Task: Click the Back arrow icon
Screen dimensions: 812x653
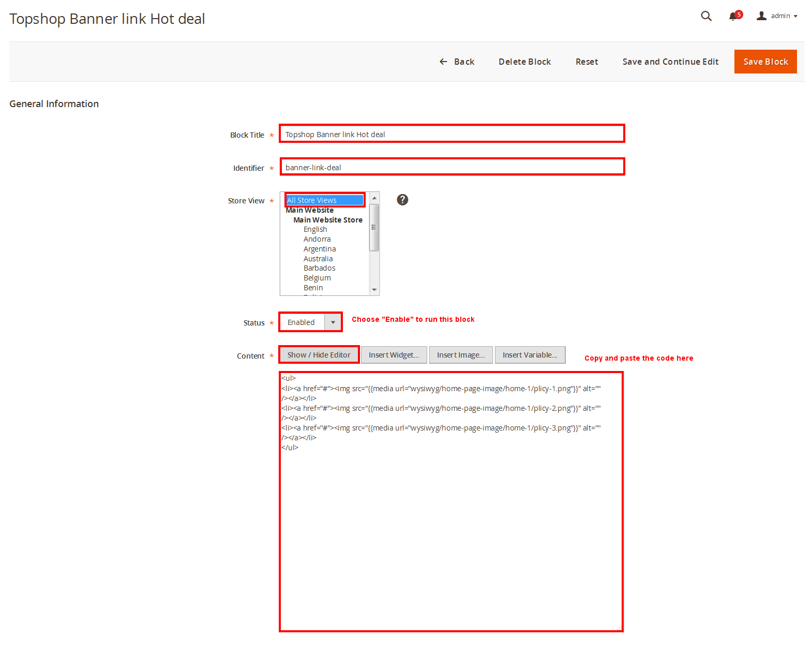Action: (x=443, y=62)
